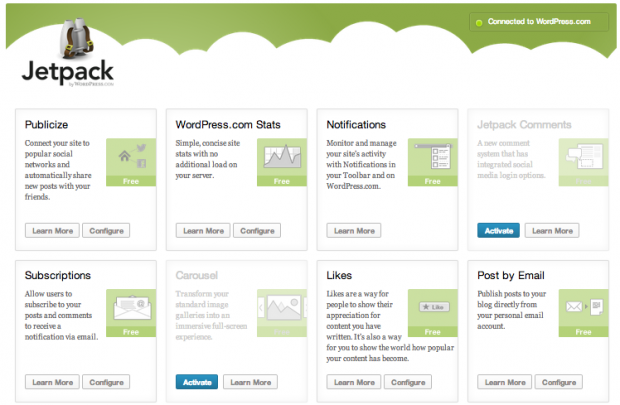Click the Free label under Publicize icon

(x=131, y=181)
